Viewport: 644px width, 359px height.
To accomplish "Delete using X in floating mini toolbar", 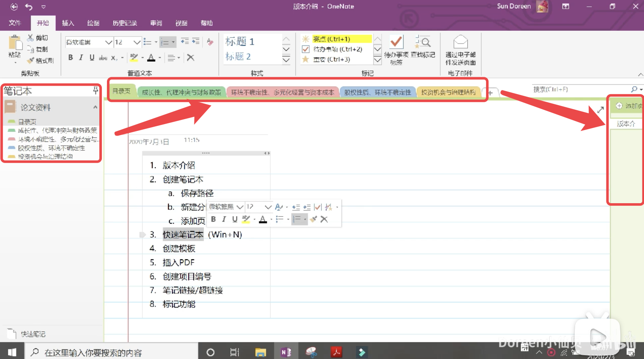I will 324,219.
